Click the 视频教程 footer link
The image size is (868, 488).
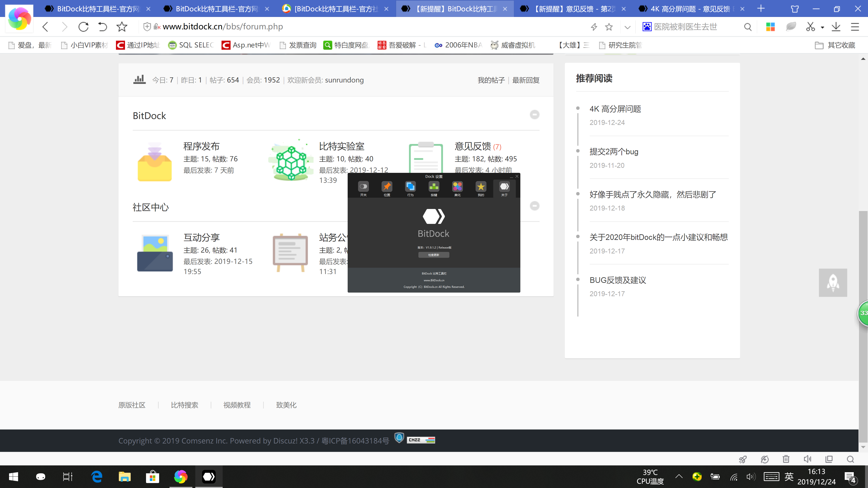pos(237,405)
